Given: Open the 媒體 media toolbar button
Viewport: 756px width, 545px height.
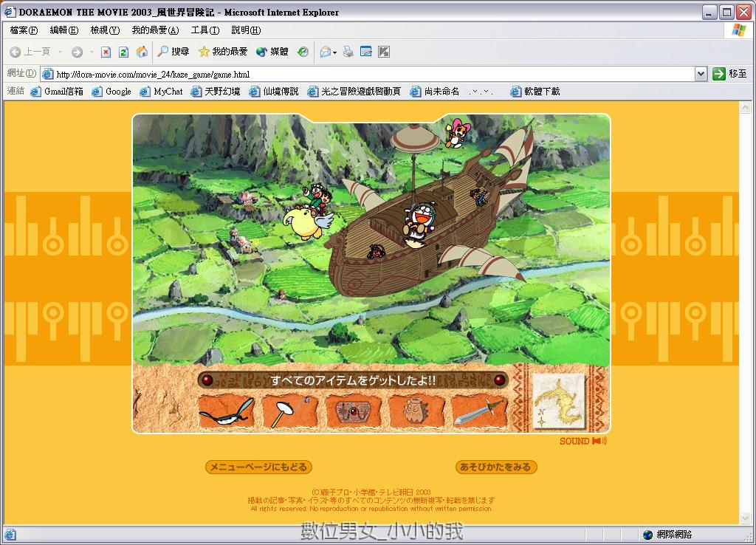Looking at the screenshot, I should (272, 52).
